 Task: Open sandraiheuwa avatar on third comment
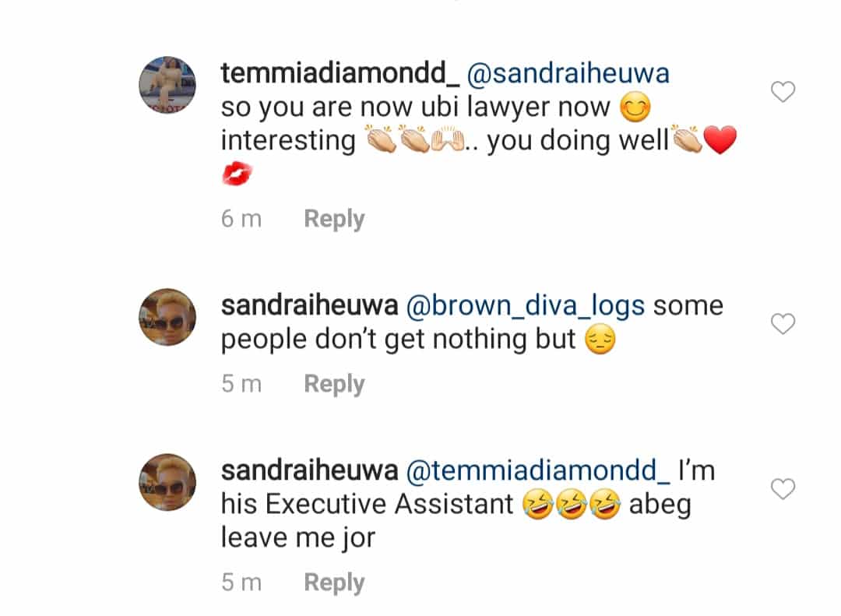(x=167, y=482)
